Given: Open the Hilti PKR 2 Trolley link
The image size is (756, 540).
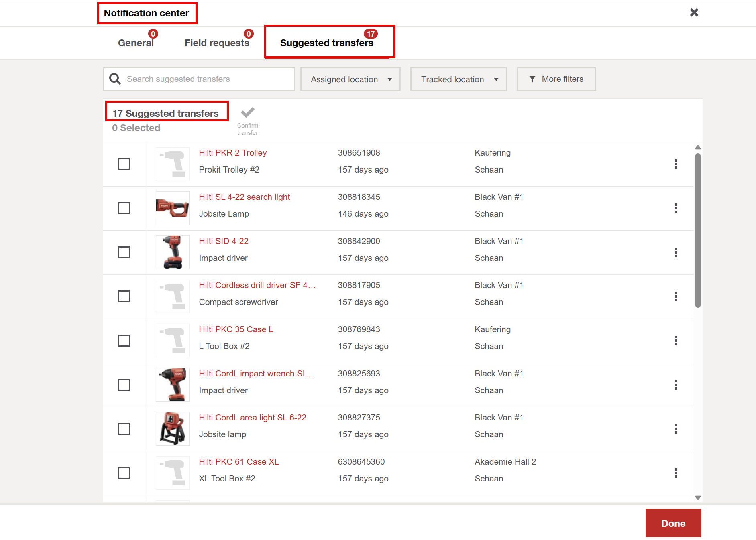Looking at the screenshot, I should point(233,153).
